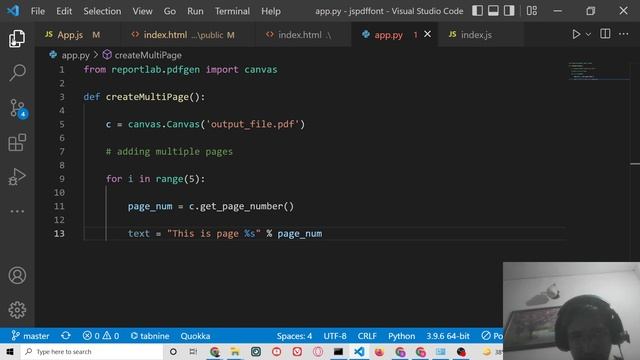Viewport: 640px width, 360px height.
Task: Click createMultiPage breadcrumb symbol
Action: point(148,55)
